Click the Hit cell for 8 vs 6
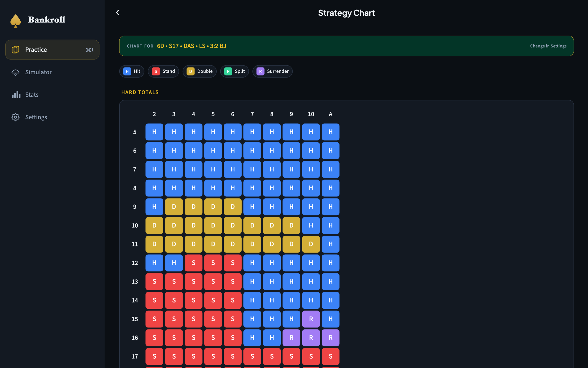This screenshot has height=368, width=588. click(232, 188)
